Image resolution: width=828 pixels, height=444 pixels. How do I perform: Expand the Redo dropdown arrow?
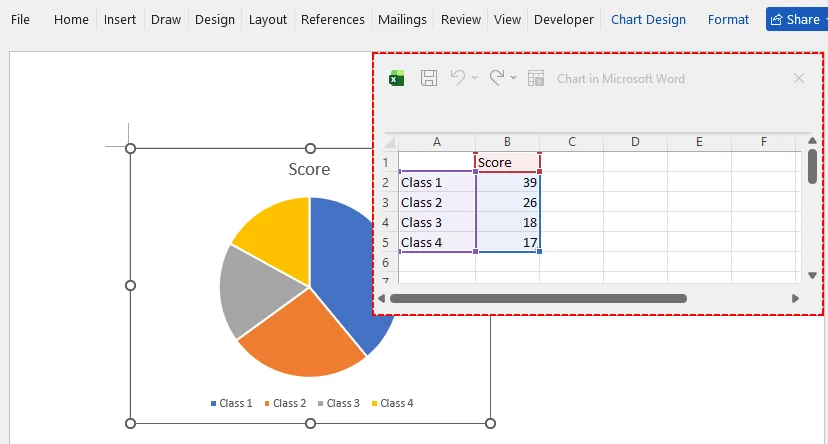[x=513, y=78]
